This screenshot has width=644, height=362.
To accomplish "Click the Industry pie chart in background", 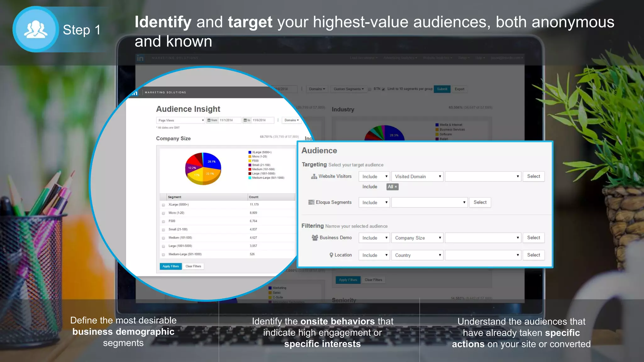I will [x=384, y=133].
